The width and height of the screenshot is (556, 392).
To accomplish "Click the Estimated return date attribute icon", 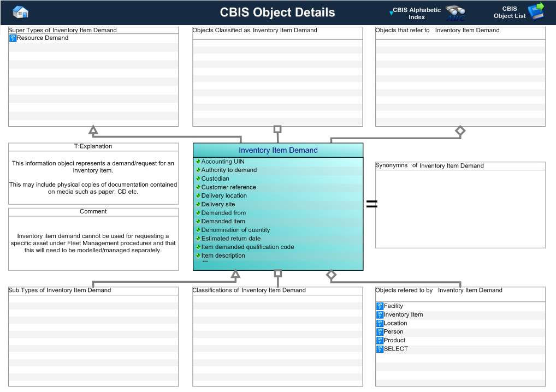I will (x=198, y=239).
